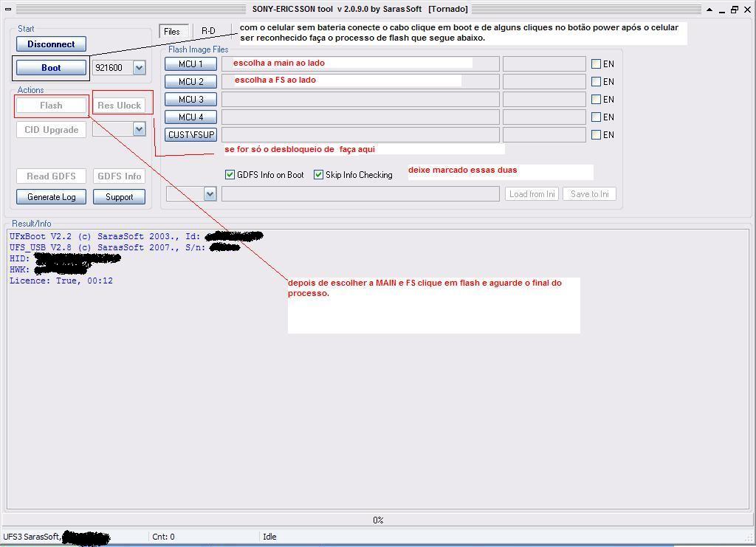Start flashing with the Flash button
Image resolution: width=756 pixels, height=547 pixels.
click(x=51, y=105)
